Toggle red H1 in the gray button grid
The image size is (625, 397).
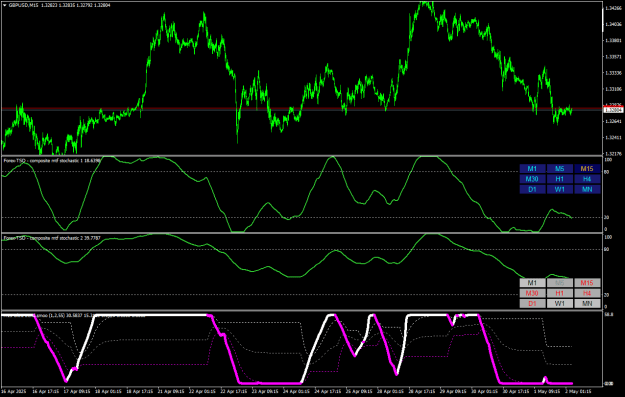(560, 293)
